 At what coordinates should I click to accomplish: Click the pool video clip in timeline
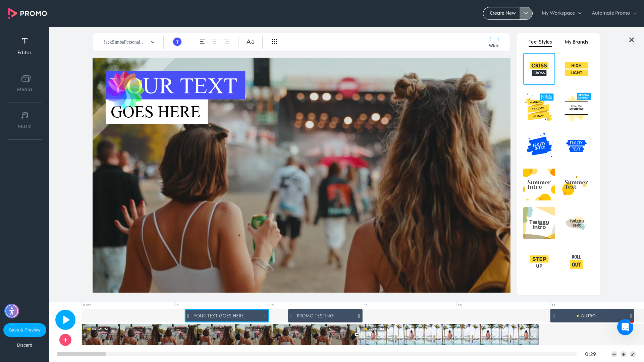(448, 335)
